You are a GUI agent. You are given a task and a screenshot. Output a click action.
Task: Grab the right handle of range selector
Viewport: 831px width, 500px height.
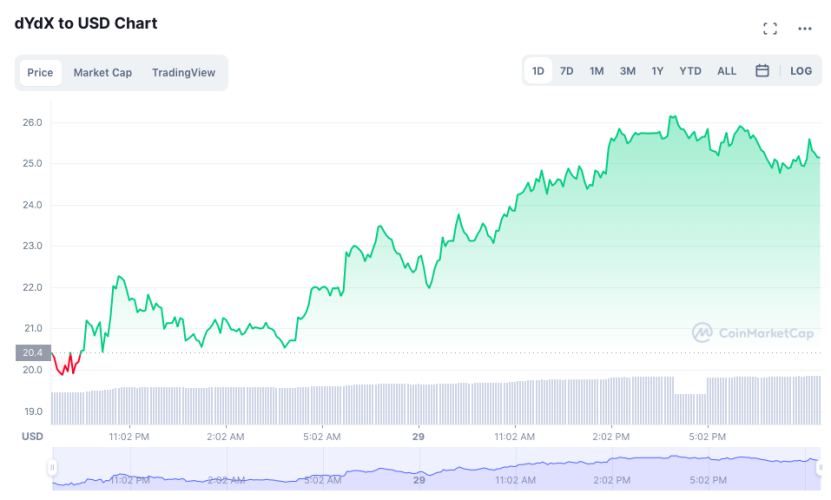(x=820, y=468)
